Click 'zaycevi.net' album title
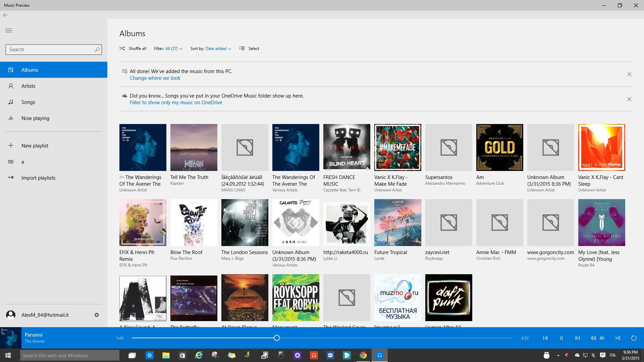 [x=437, y=252]
